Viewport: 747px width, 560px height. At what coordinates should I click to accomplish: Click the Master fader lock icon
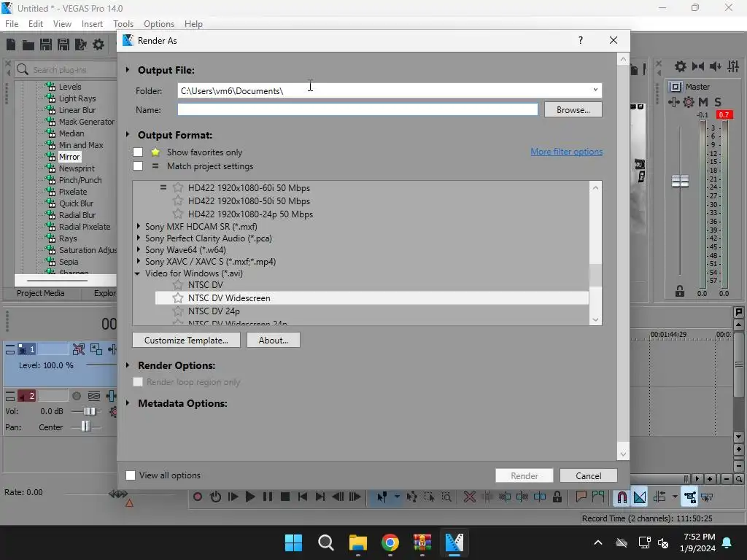tap(680, 292)
